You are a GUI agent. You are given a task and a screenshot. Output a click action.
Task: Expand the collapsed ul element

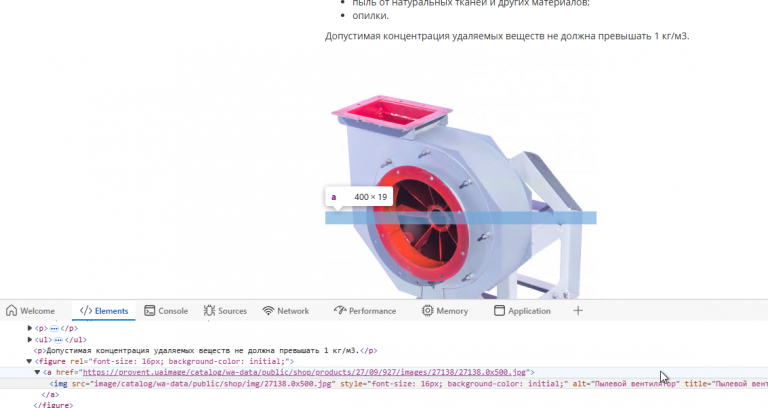[x=29, y=339]
